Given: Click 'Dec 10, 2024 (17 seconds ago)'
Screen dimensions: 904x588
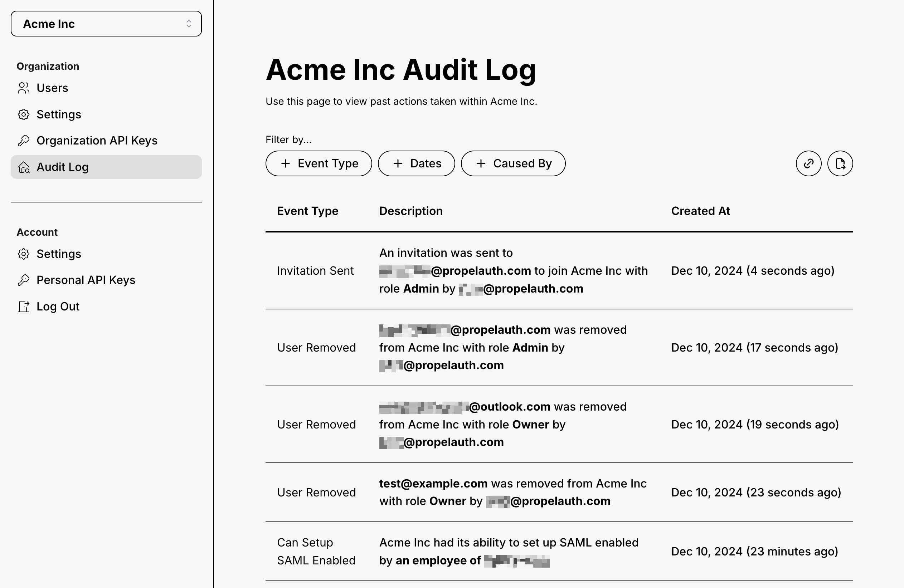Looking at the screenshot, I should (755, 348).
